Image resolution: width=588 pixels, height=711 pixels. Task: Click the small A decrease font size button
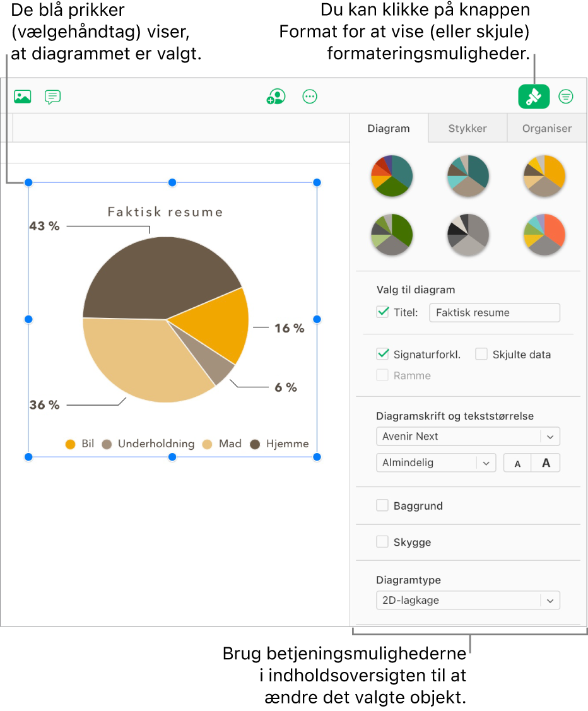(x=517, y=463)
